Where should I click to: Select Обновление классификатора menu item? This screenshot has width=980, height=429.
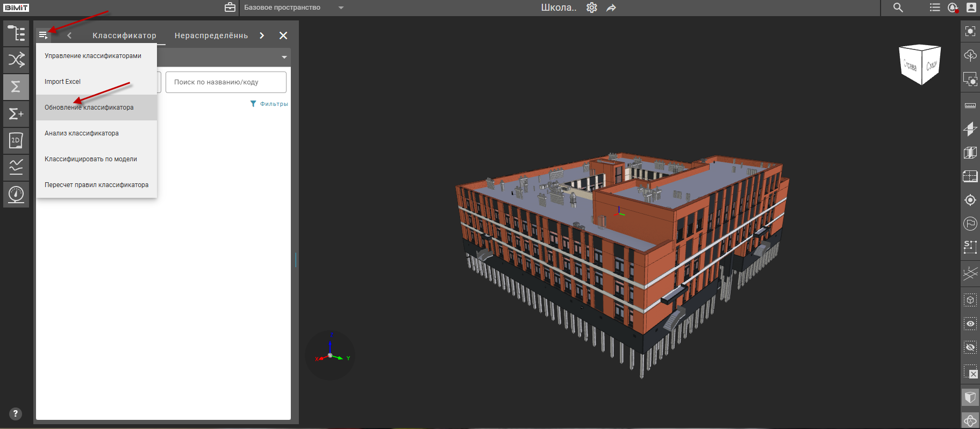[x=96, y=108]
